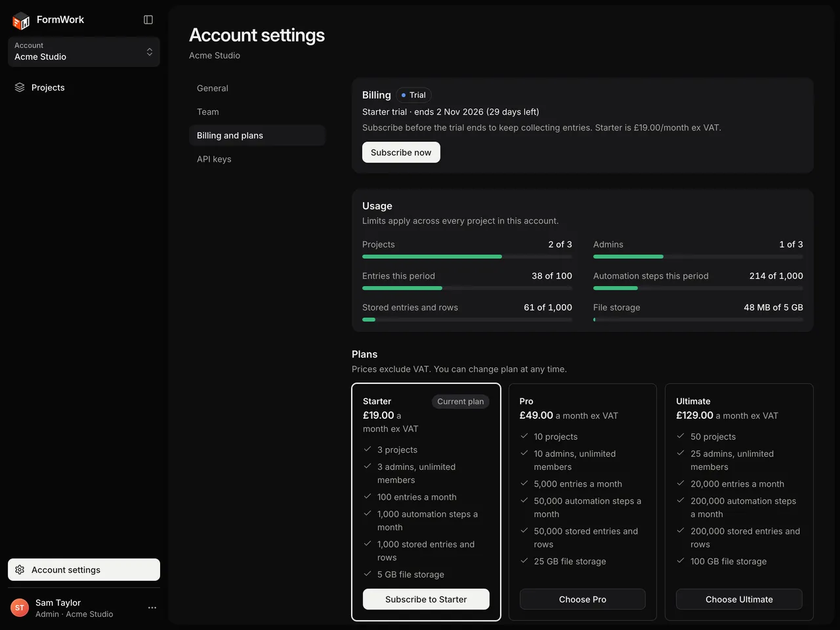The image size is (840, 630).
Task: Click the Account settings gear icon
Action: click(x=20, y=570)
